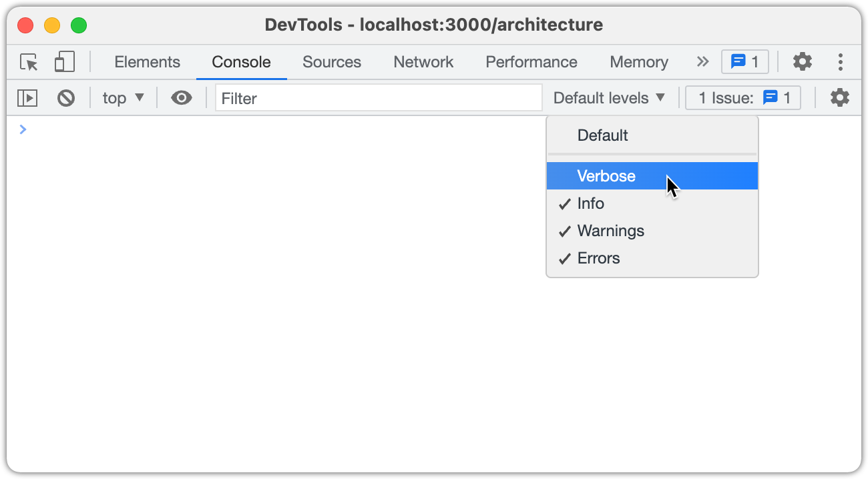Enable the Verbose log level
Viewport: 868px width, 479px height.
[x=606, y=176]
